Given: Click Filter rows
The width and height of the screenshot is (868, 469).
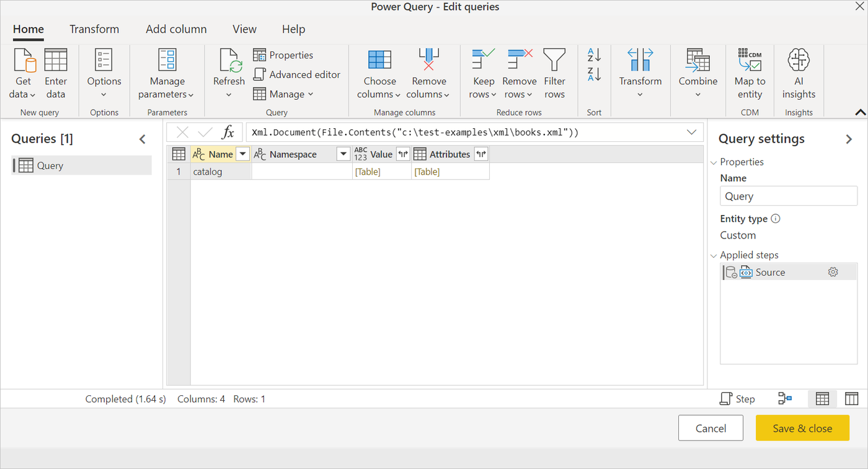Looking at the screenshot, I should click(554, 73).
